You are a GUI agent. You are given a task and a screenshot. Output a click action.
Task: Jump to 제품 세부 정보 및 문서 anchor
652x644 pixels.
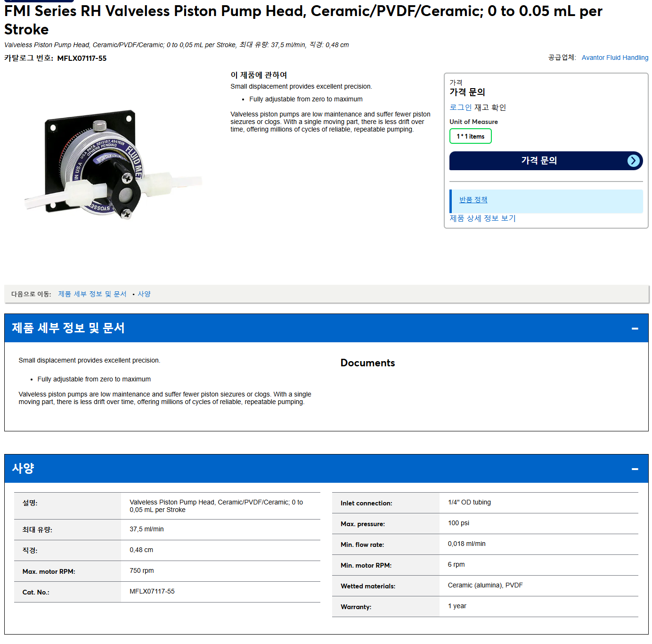coord(92,294)
